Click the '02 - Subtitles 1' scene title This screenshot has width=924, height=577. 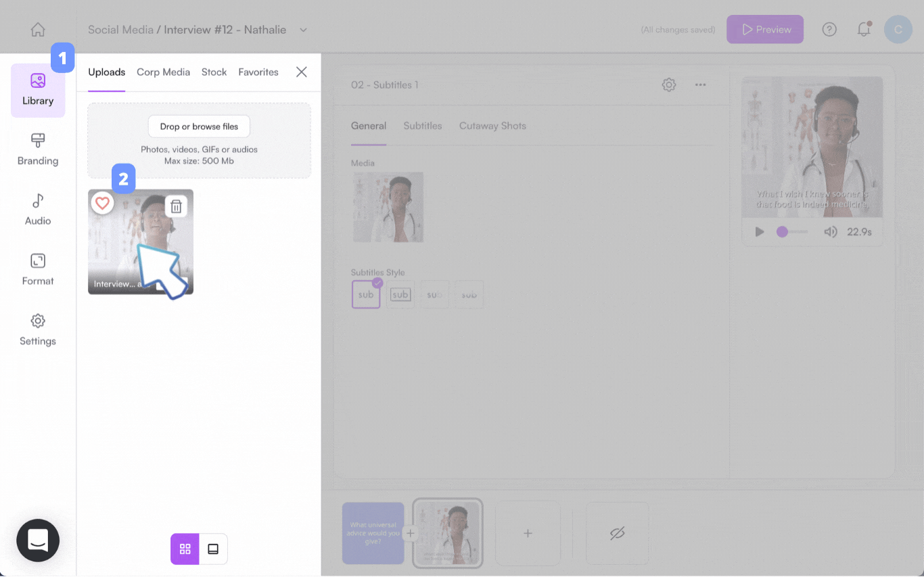click(385, 85)
